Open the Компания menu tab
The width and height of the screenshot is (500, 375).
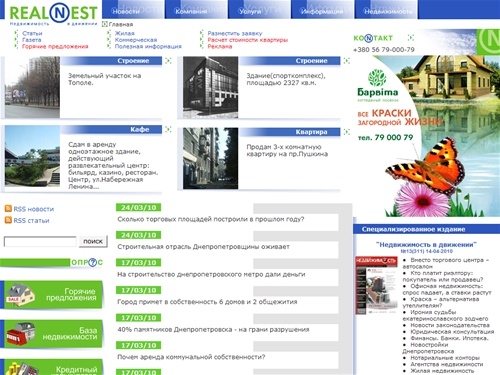pyautogui.click(x=197, y=9)
